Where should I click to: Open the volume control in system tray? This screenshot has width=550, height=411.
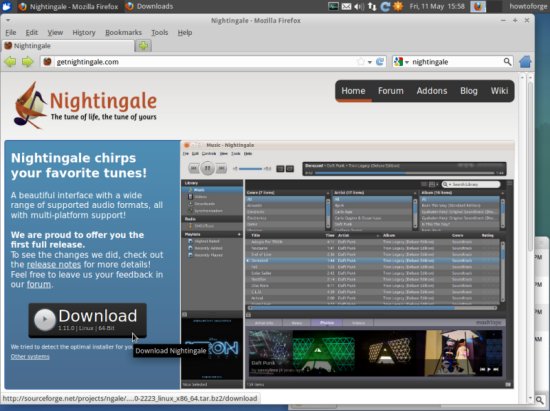pos(359,6)
